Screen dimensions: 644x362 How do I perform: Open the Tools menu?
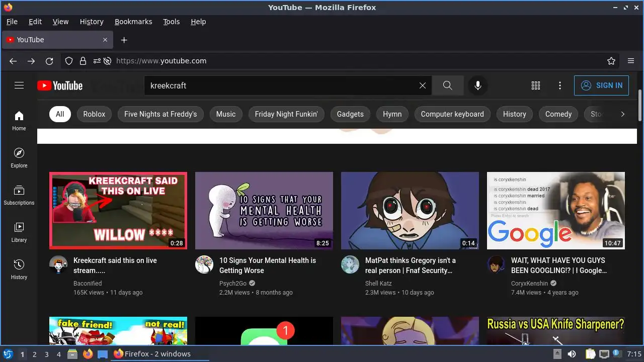coord(171,22)
